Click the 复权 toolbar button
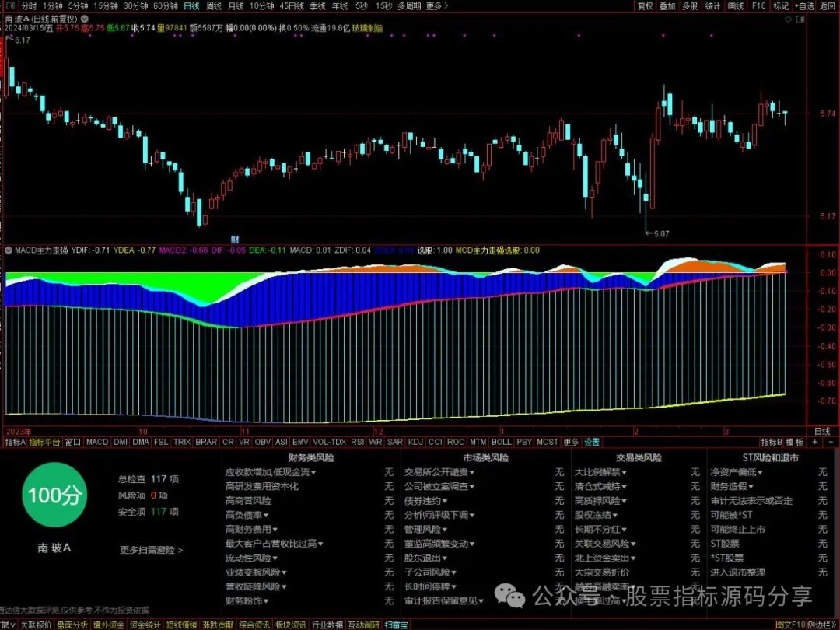 pyautogui.click(x=645, y=6)
